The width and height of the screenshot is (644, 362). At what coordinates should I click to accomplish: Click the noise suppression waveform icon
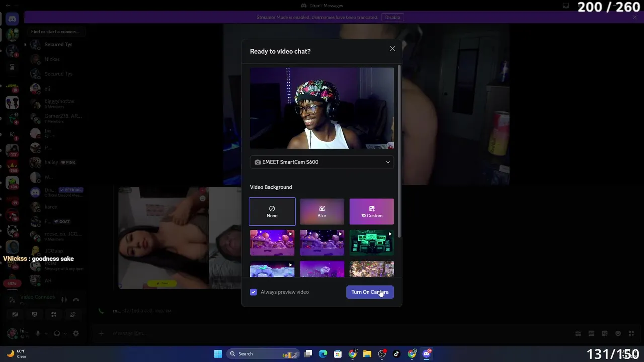pos(64,300)
